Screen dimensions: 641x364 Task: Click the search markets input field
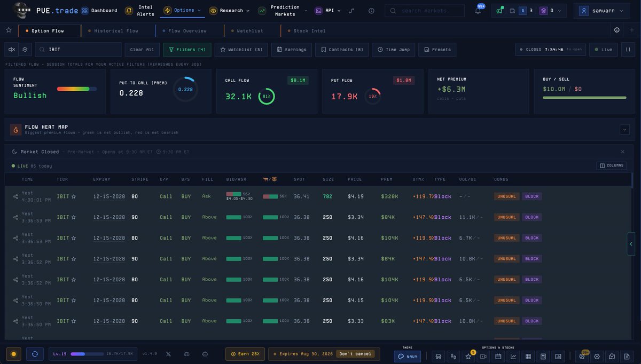(426, 10)
